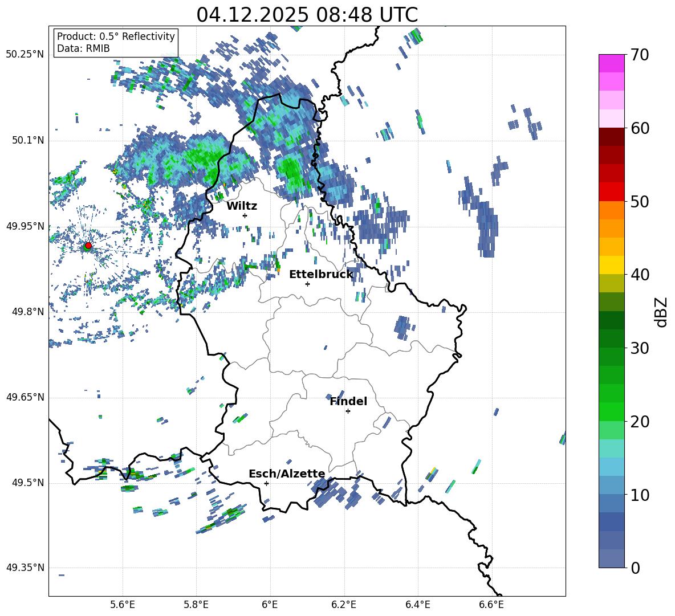
Task: Click the colorbar tick label 50
Action: [640, 201]
